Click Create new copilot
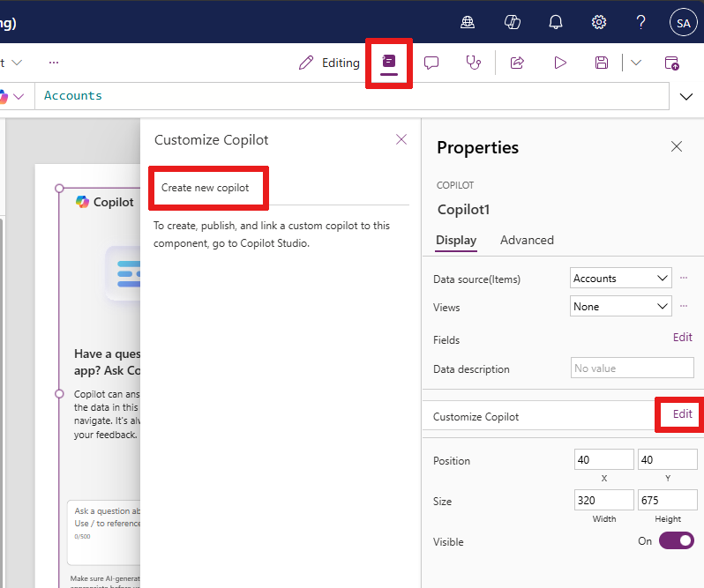704x588 pixels. tap(206, 188)
